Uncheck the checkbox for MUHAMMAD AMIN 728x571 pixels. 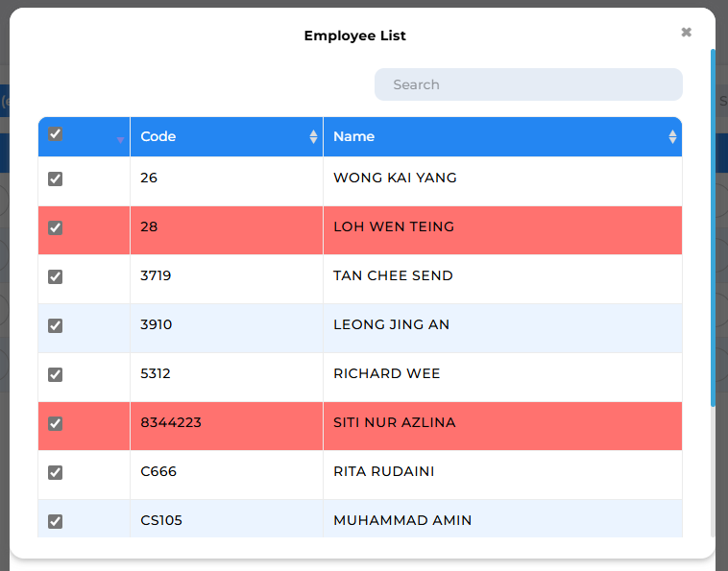pos(56,521)
